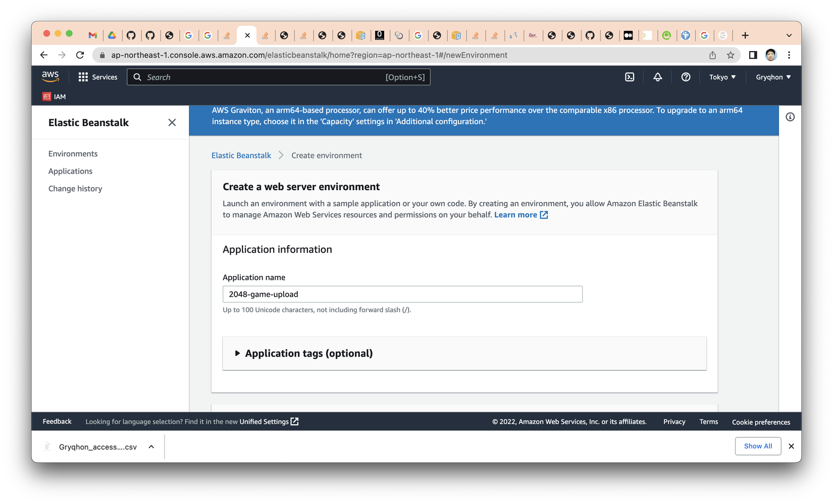
Task: Close the Elastic Beanstalk side navigation
Action: coord(172,123)
